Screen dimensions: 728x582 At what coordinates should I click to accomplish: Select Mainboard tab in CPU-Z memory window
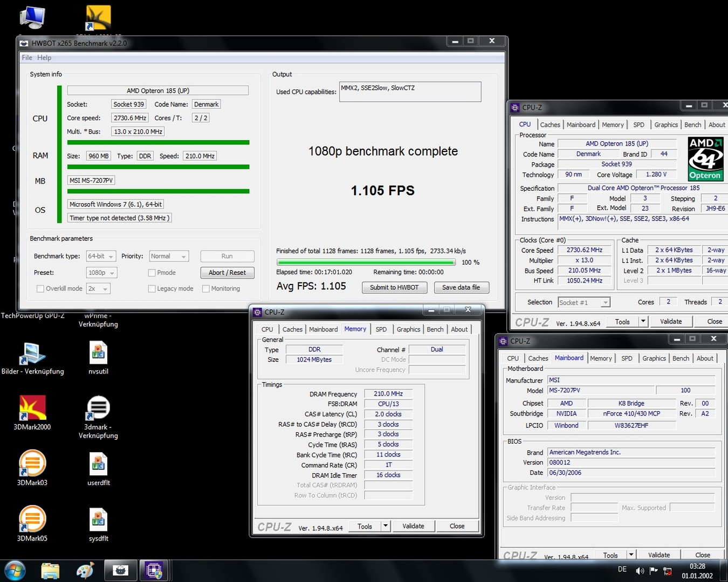click(x=324, y=329)
